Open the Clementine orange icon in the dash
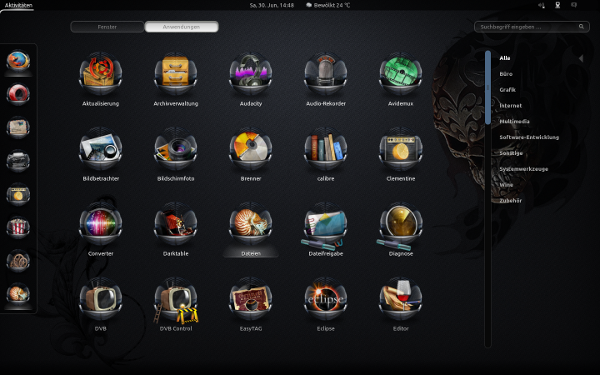 point(18,194)
